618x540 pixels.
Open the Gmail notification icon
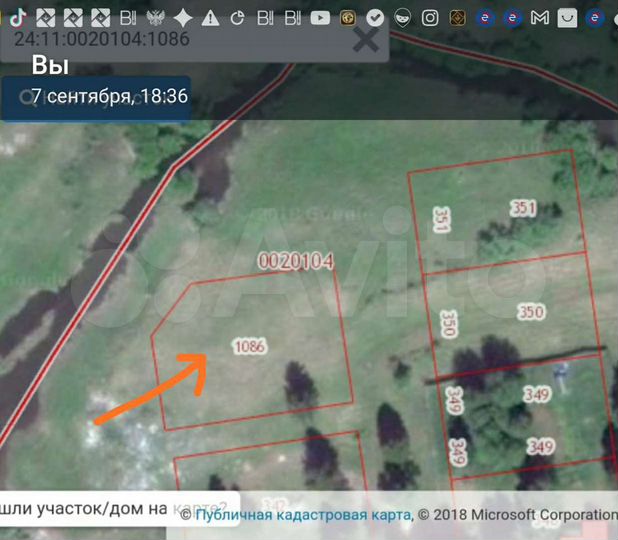tap(539, 17)
